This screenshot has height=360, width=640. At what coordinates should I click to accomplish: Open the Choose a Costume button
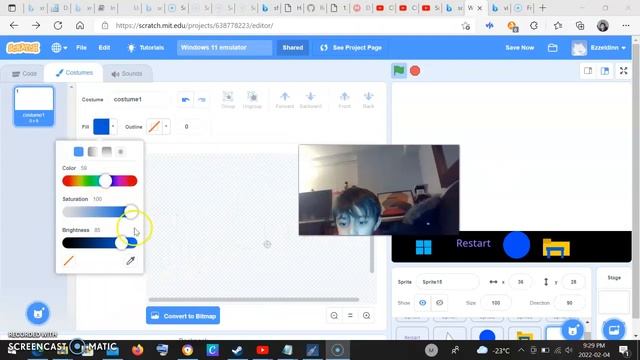pyautogui.click(x=38, y=313)
